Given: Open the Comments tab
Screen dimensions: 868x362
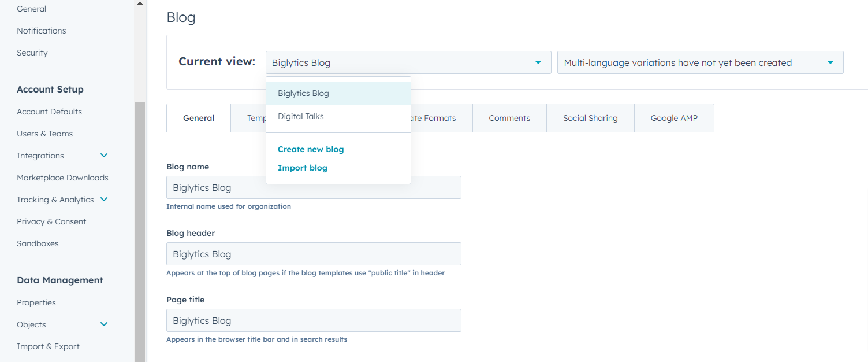Looking at the screenshot, I should click(509, 118).
